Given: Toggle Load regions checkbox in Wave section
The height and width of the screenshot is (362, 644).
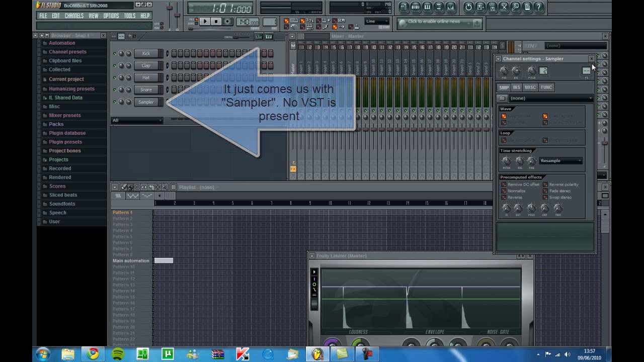Looking at the screenshot, I should point(545,116).
